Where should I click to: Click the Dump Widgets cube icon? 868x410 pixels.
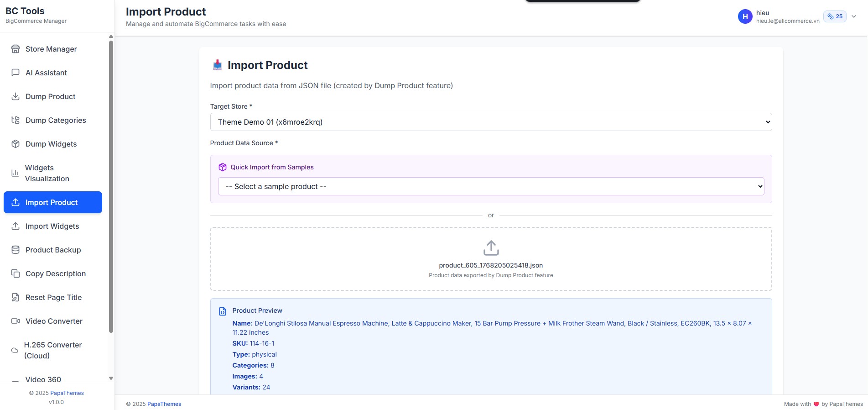coord(16,144)
